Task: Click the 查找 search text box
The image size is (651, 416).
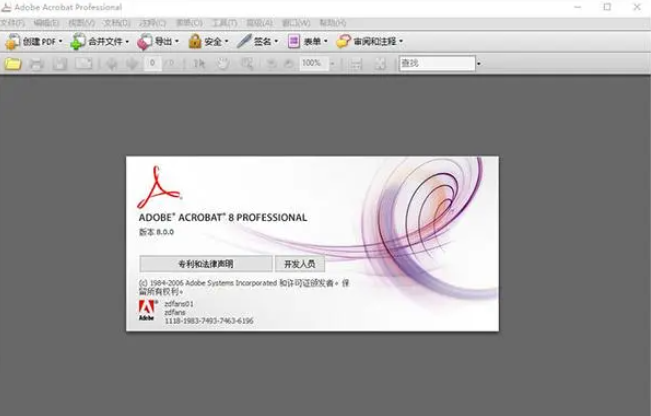Action: click(x=437, y=64)
